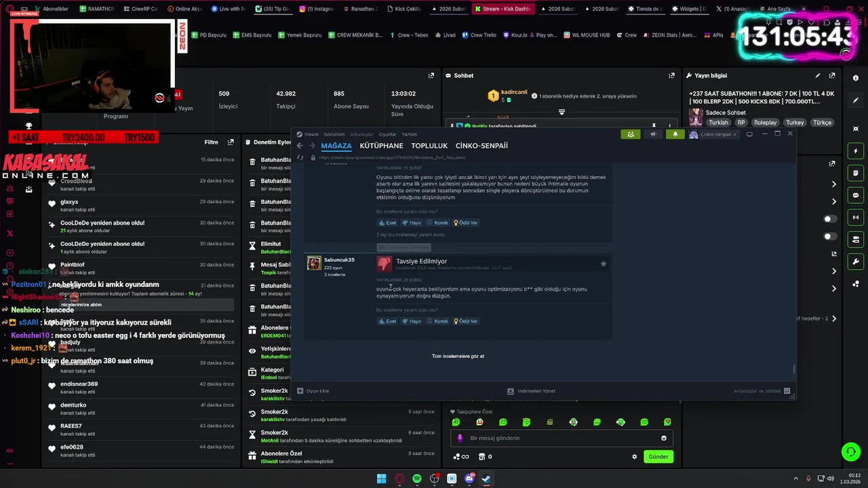Screen dimensions: 868x488
Task: Open Spotify from the taskbar
Action: click(x=417, y=479)
